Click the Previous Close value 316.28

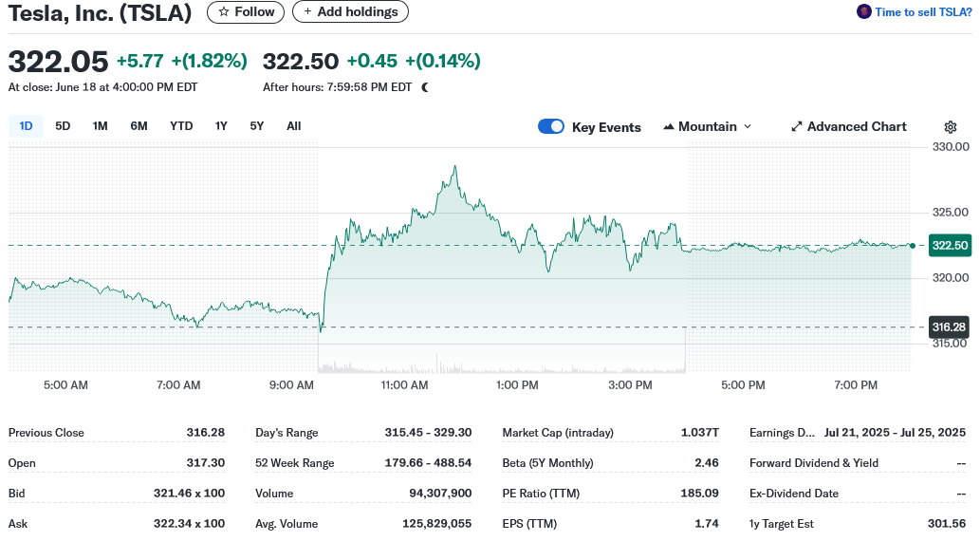point(205,432)
